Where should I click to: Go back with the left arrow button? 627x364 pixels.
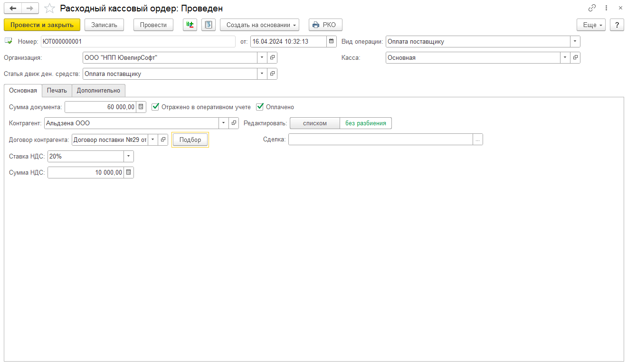pos(13,9)
